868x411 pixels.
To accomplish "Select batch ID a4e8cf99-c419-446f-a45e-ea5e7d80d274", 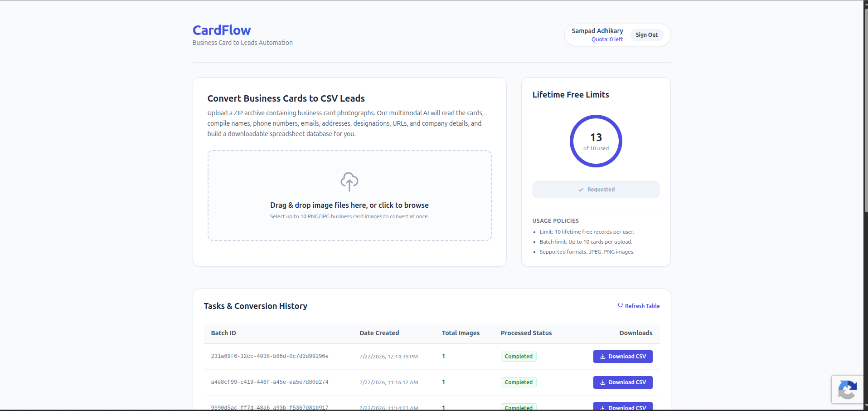I will click(270, 382).
